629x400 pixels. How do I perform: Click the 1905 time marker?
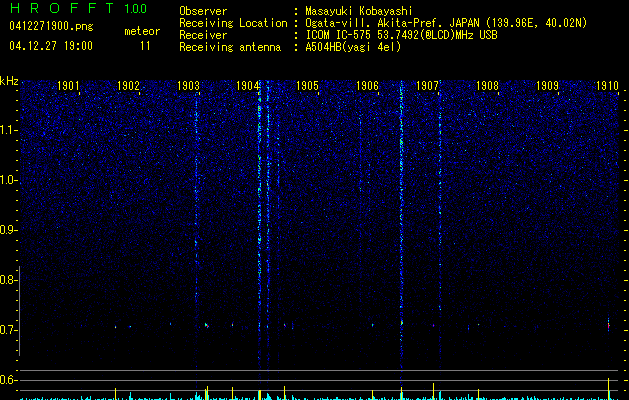307,86
